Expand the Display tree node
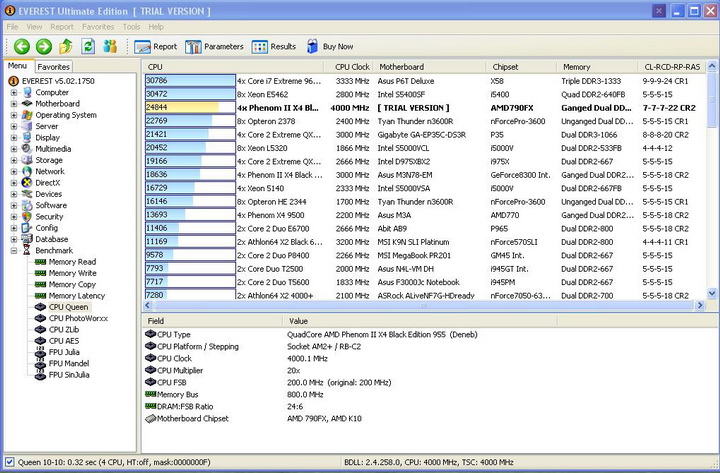Viewport: 720px width, 473px height. tap(14, 137)
